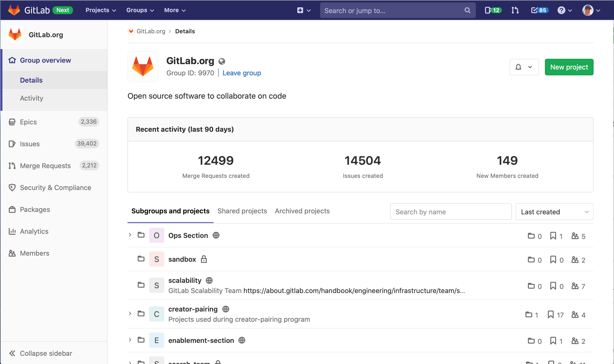Select the Security & Compliance shield icon
Viewport: 614px width, 364px height.
coord(12,188)
